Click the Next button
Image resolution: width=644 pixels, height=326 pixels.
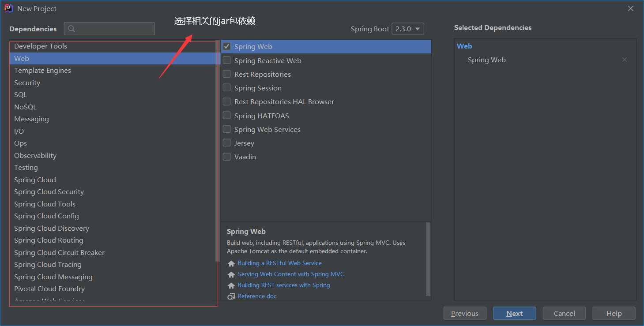tap(515, 313)
